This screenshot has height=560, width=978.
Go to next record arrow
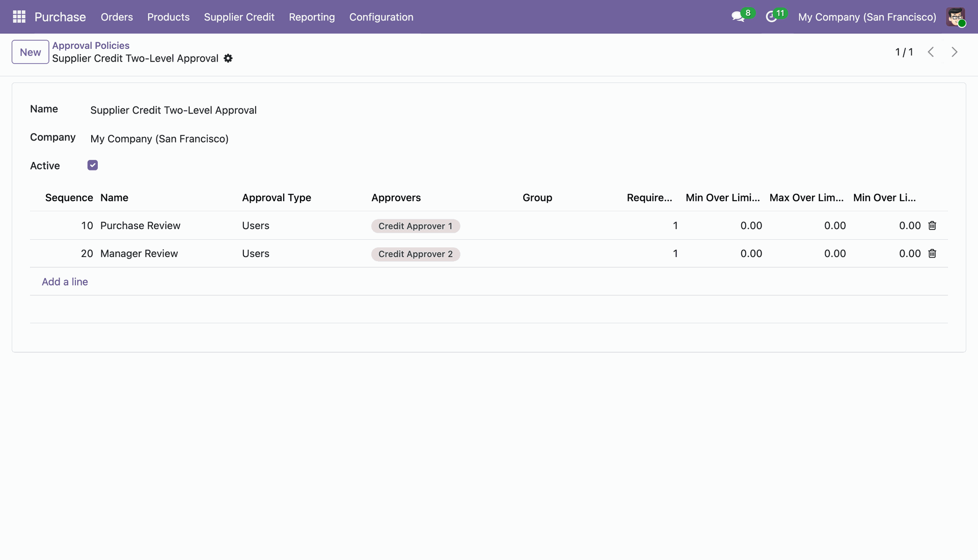click(x=955, y=52)
